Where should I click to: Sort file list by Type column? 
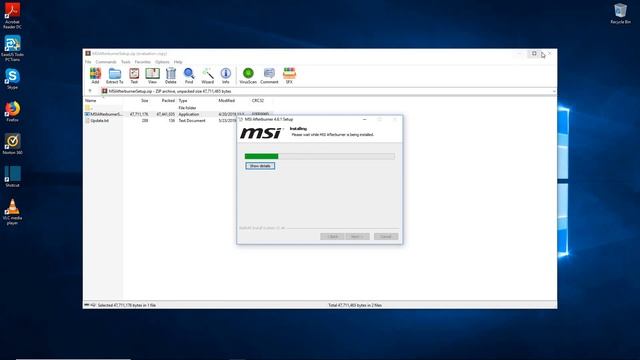(183, 100)
